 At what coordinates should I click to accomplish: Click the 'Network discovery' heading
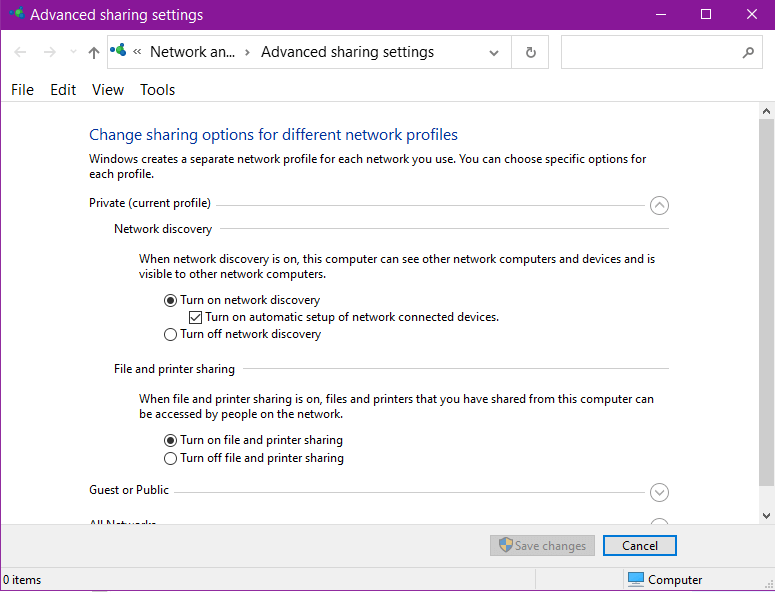(163, 229)
